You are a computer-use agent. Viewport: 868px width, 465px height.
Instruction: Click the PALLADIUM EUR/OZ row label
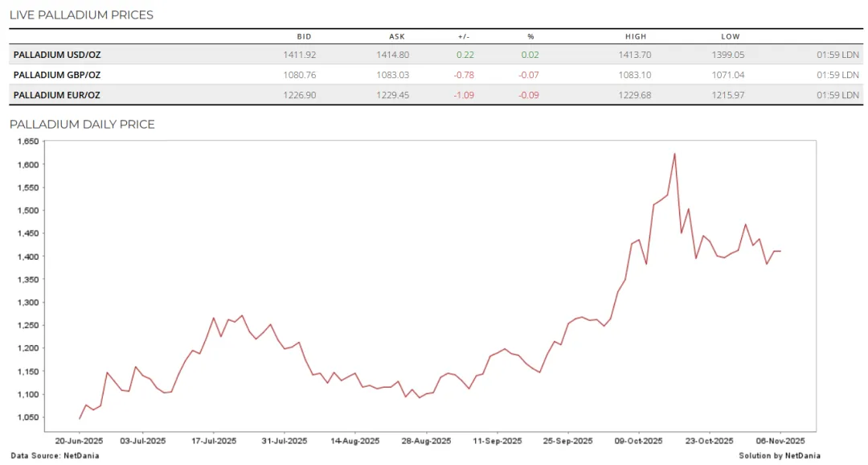click(57, 95)
